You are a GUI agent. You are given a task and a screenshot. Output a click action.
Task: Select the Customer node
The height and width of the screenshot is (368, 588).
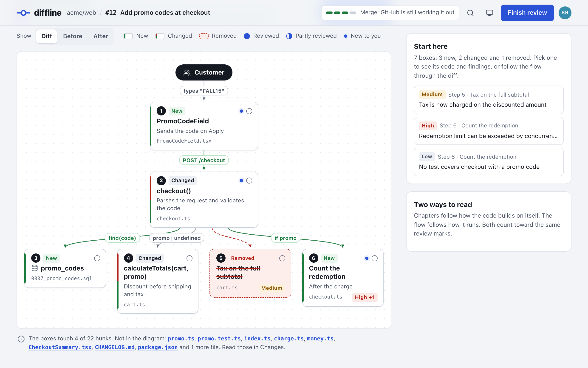204,72
